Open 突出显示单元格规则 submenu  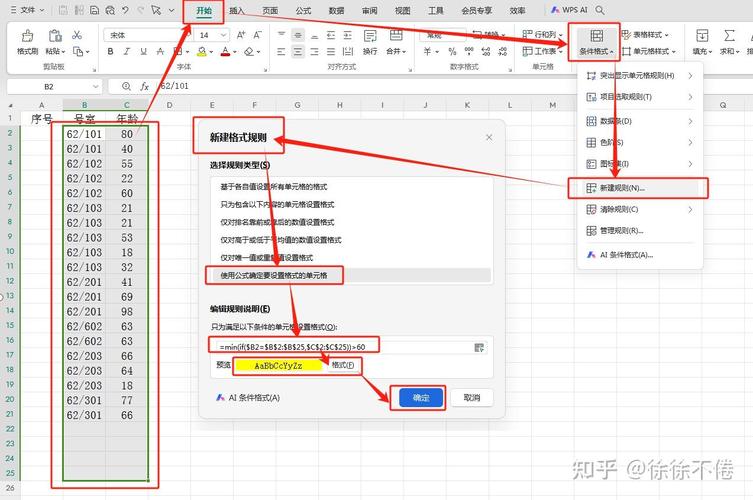639,75
